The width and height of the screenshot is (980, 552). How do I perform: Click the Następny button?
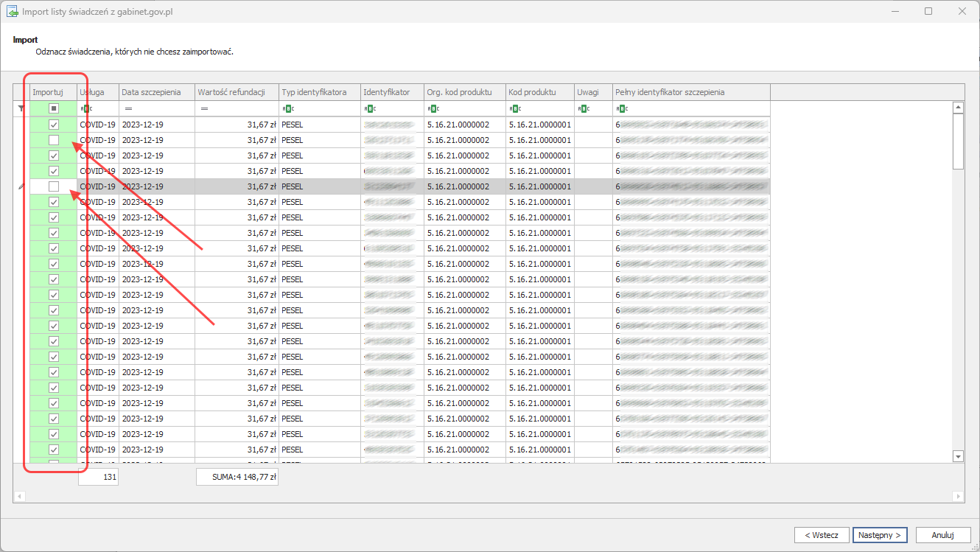pos(879,535)
